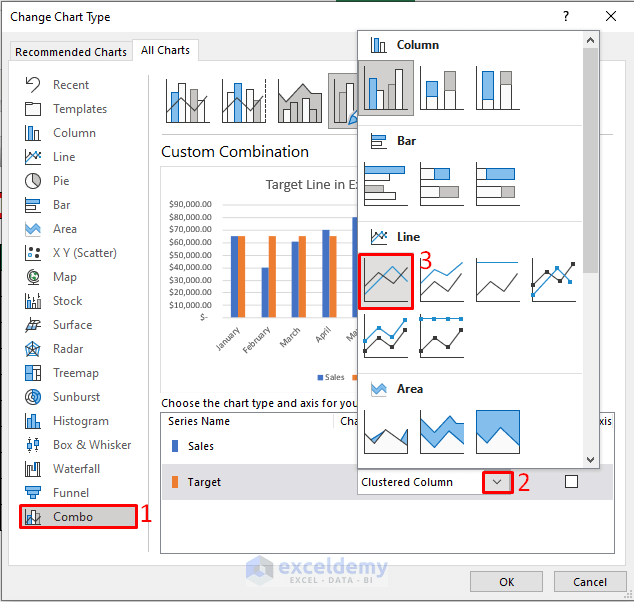The height and width of the screenshot is (602, 634).
Task: Cancel the Change Chart Type dialog
Action: click(590, 582)
